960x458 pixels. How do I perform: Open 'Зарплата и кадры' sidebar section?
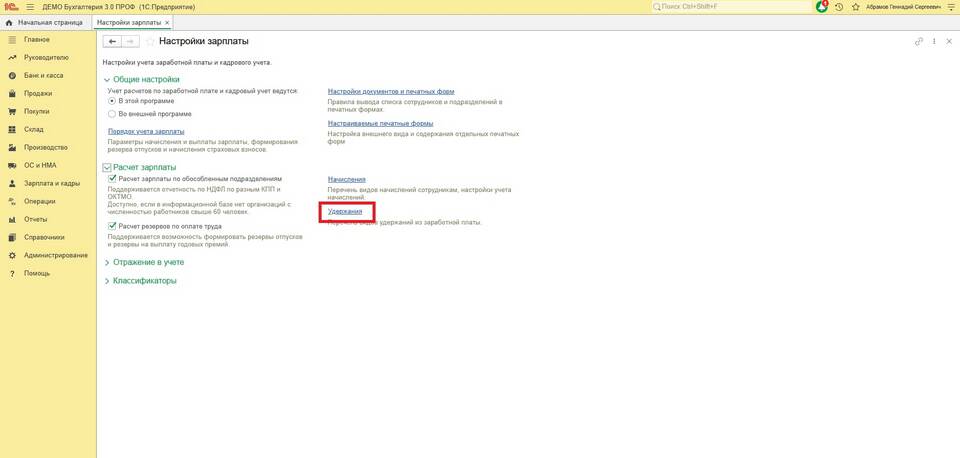(51, 184)
